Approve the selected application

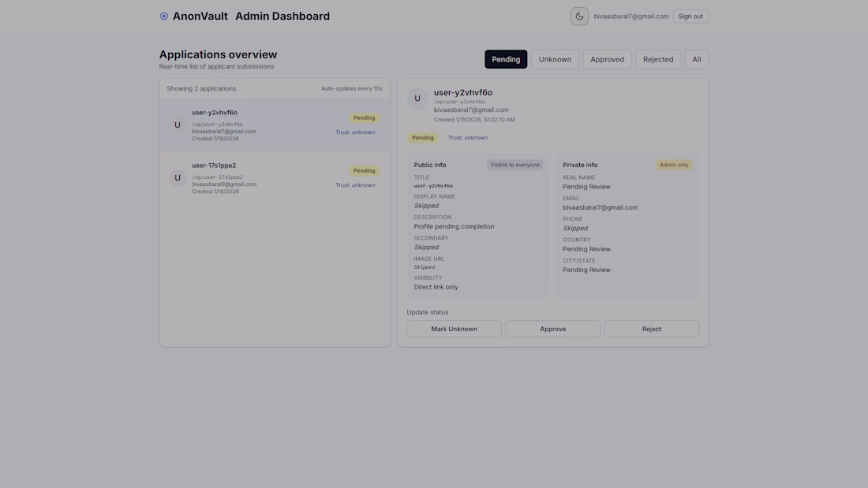pyautogui.click(x=552, y=329)
